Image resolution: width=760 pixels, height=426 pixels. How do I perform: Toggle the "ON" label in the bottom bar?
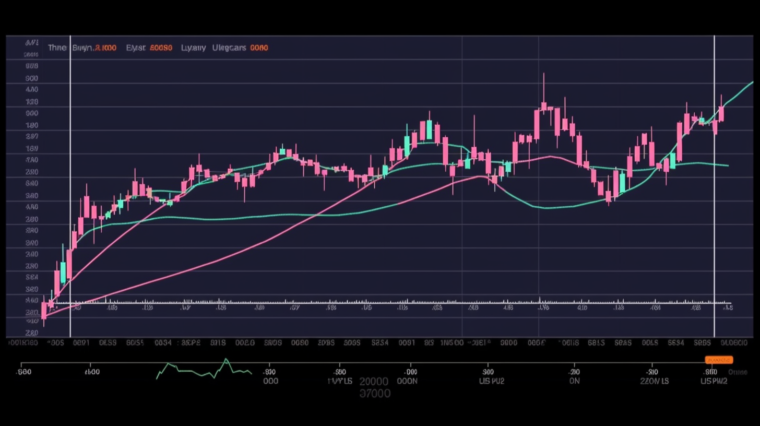click(576, 381)
